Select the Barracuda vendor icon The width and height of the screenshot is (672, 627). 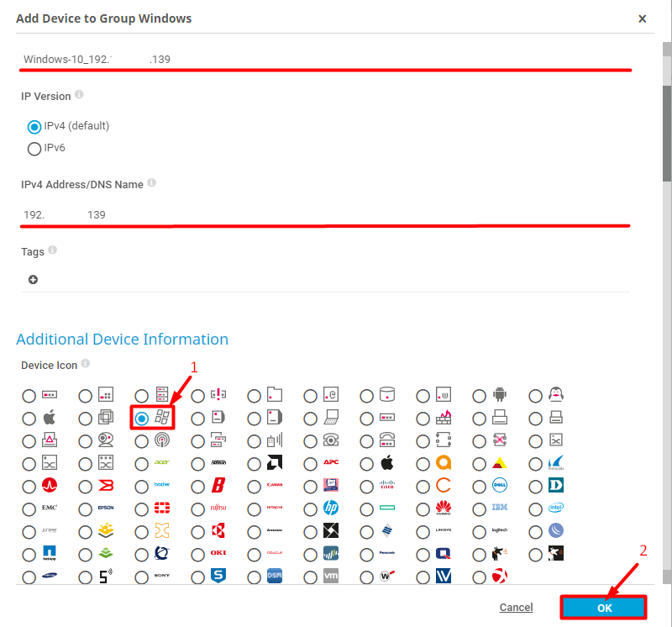click(556, 463)
